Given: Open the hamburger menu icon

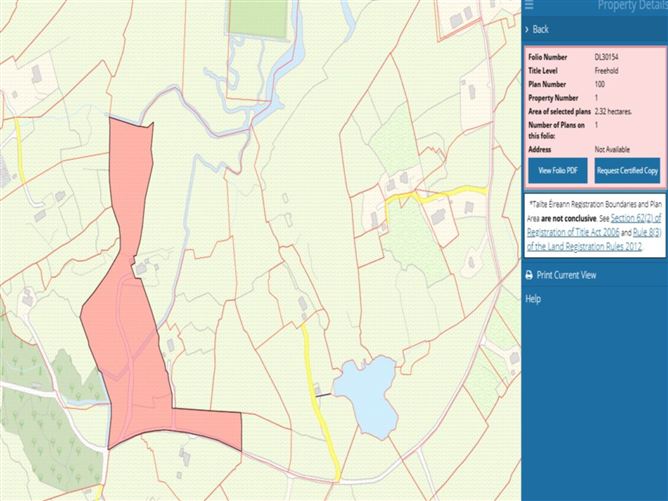Looking at the screenshot, I should [x=529, y=5].
